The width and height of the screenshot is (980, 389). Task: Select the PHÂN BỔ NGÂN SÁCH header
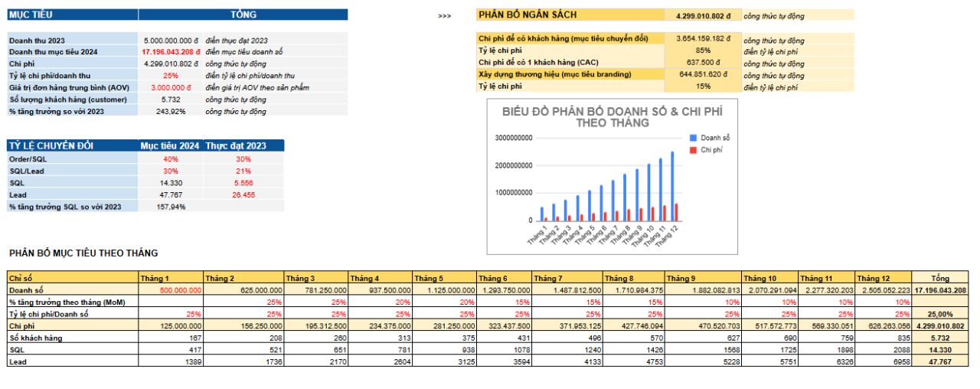[x=570, y=15]
